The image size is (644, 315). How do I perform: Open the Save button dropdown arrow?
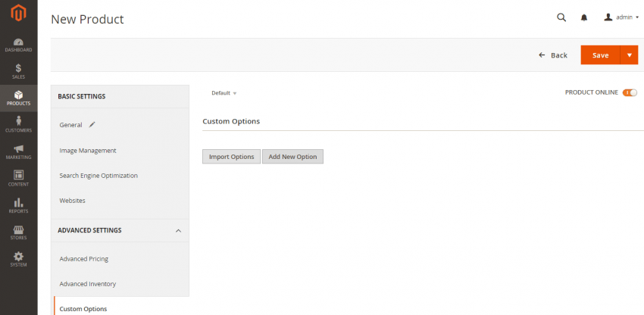(629, 55)
